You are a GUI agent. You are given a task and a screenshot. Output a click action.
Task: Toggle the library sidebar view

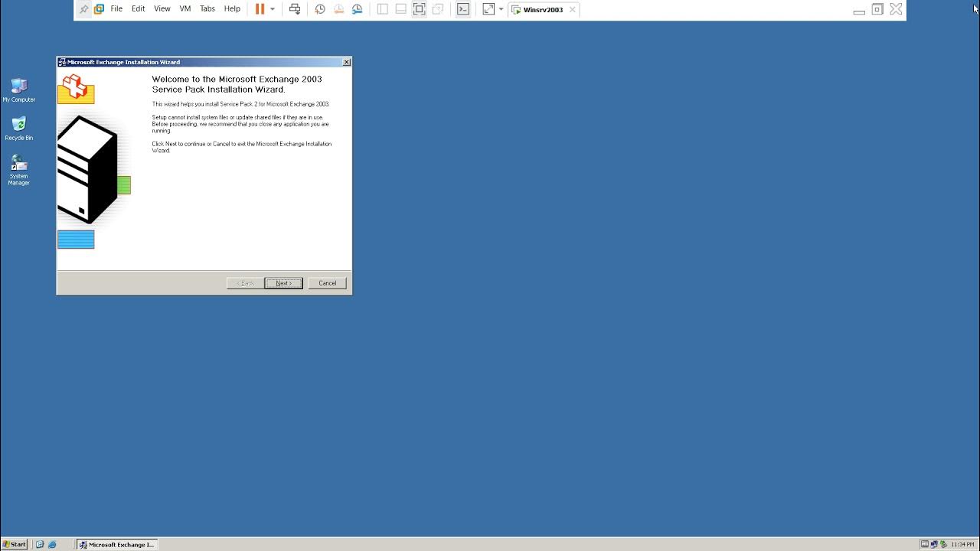[383, 9]
